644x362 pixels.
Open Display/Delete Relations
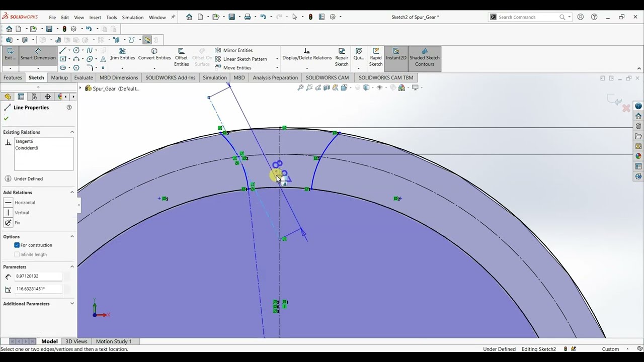(307, 54)
